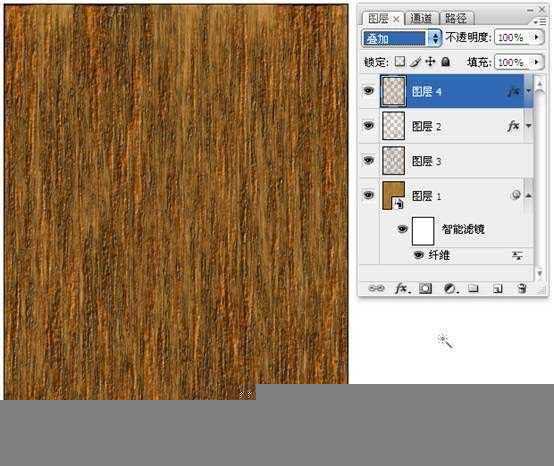This screenshot has width=554, height=466.
Task: Select layer named 图层 3
Action: point(426,161)
